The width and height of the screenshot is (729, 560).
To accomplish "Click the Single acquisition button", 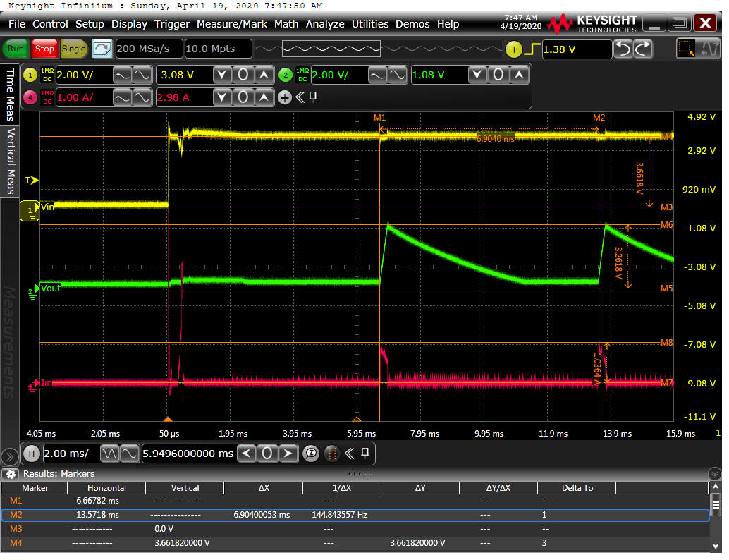I will (x=73, y=49).
